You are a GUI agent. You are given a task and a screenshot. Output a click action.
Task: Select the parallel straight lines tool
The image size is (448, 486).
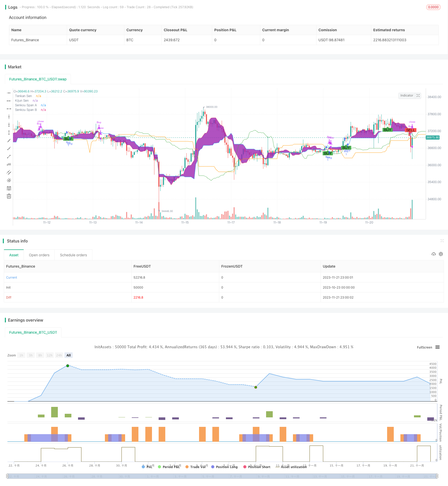click(9, 180)
